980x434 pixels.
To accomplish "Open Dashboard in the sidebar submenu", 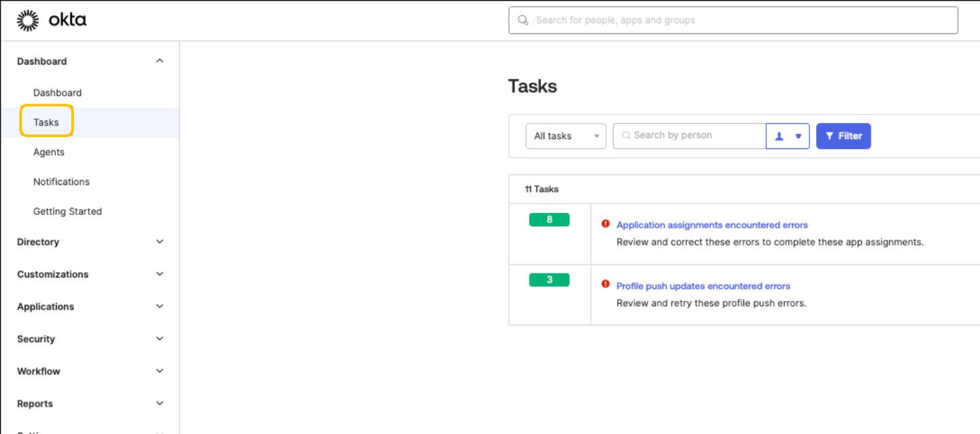I will coord(57,93).
